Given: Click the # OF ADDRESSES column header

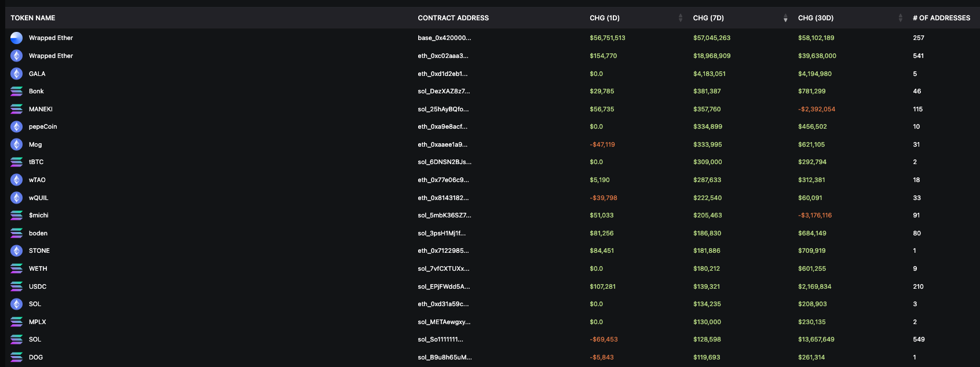Looking at the screenshot, I should 941,18.
